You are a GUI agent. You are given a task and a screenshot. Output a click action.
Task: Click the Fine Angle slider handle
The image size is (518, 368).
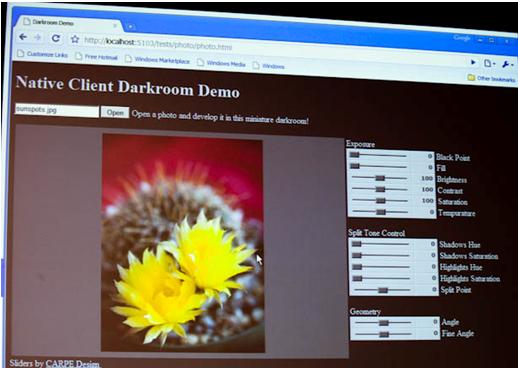(x=384, y=334)
